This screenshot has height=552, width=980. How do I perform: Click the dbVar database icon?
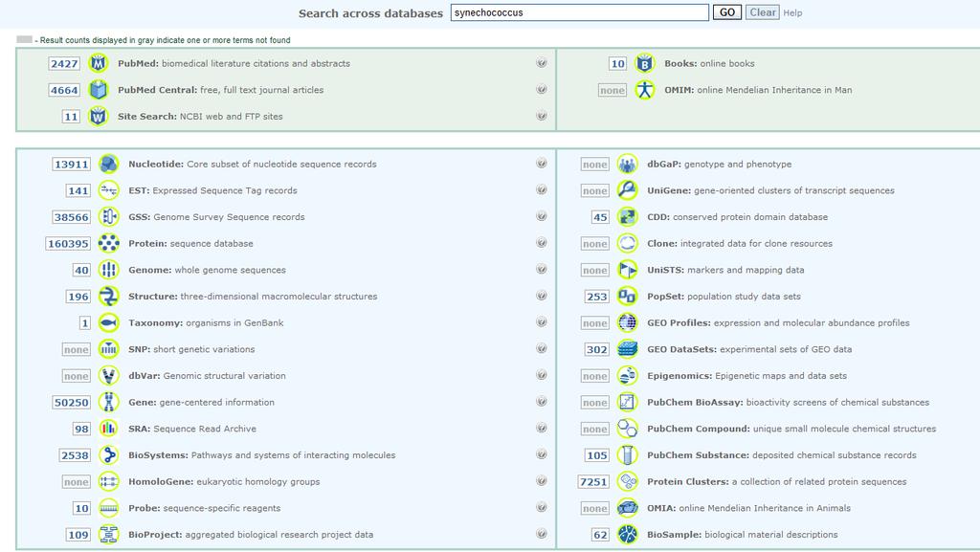(109, 375)
